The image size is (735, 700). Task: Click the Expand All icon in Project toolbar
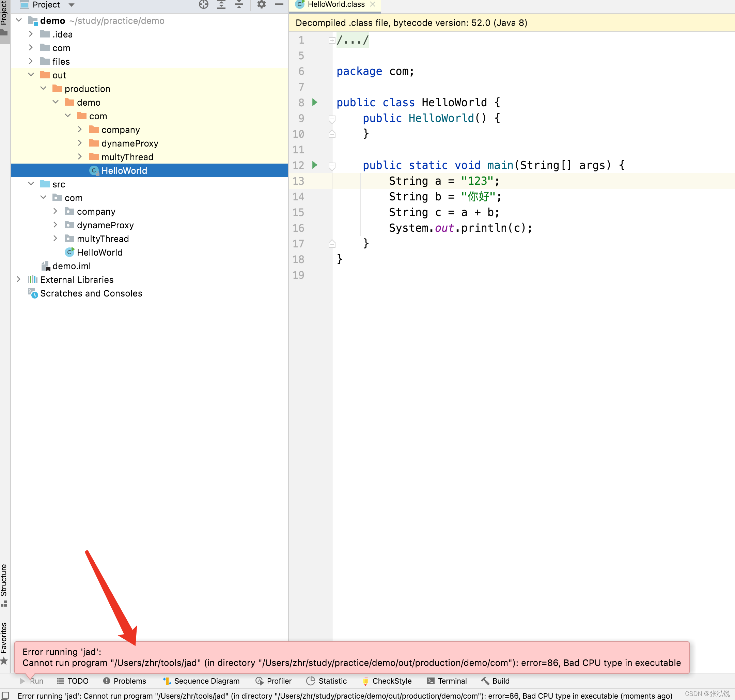[x=221, y=4]
